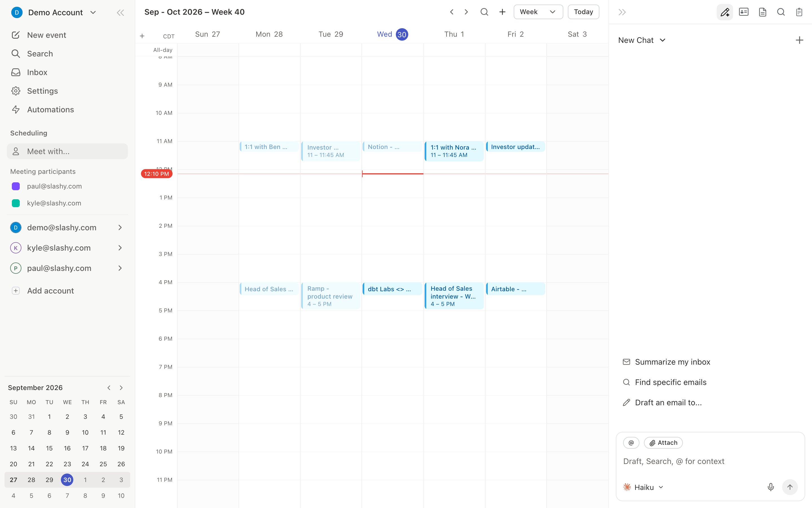Image resolution: width=812 pixels, height=508 pixels.
Task: Go to next week with right arrow
Action: click(x=466, y=12)
